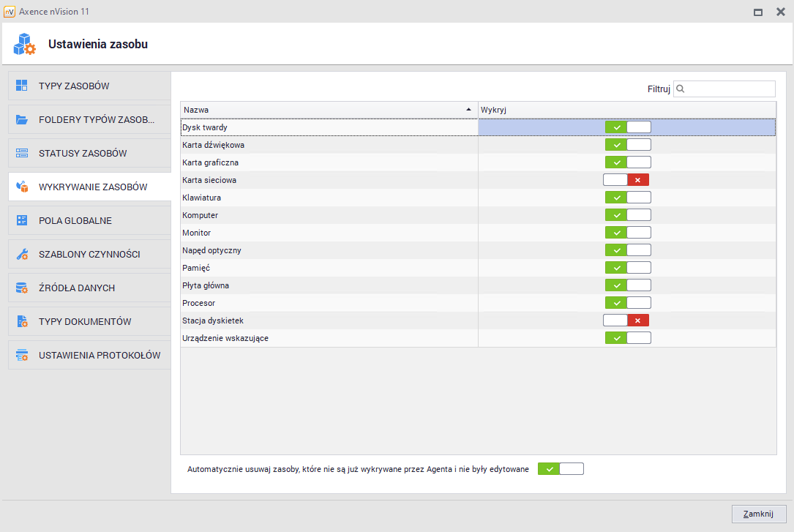Click the Wykryj column header
The image size is (794, 532).
click(626, 110)
